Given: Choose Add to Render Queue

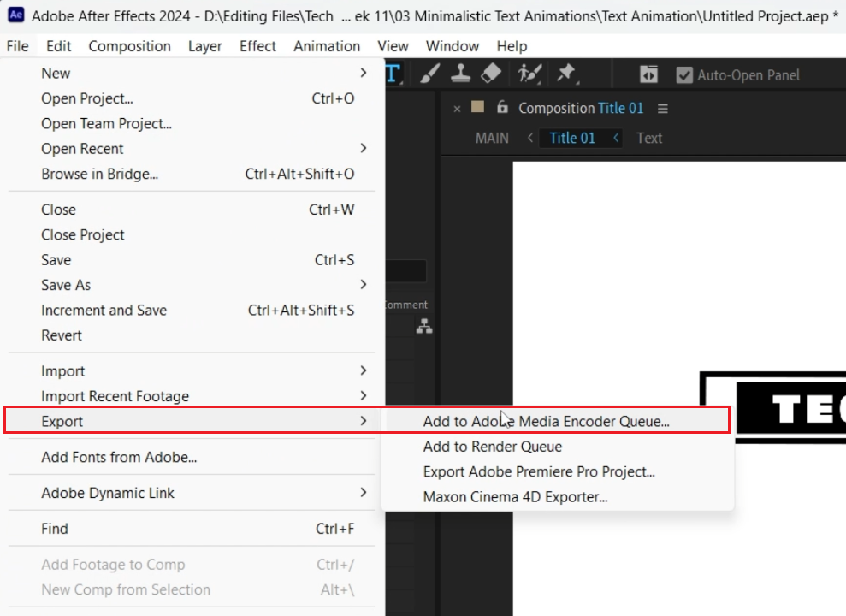Looking at the screenshot, I should [493, 447].
